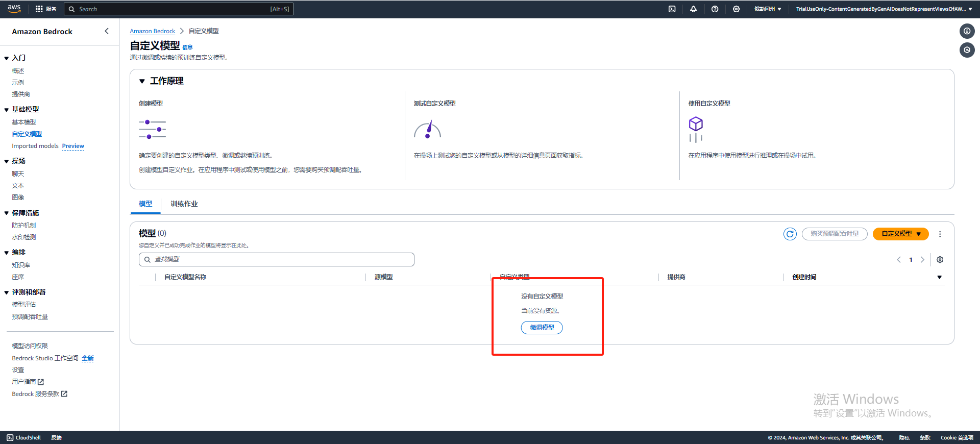Go to the next page of models
Image resolution: width=980 pixels, height=444 pixels.
(x=922, y=260)
